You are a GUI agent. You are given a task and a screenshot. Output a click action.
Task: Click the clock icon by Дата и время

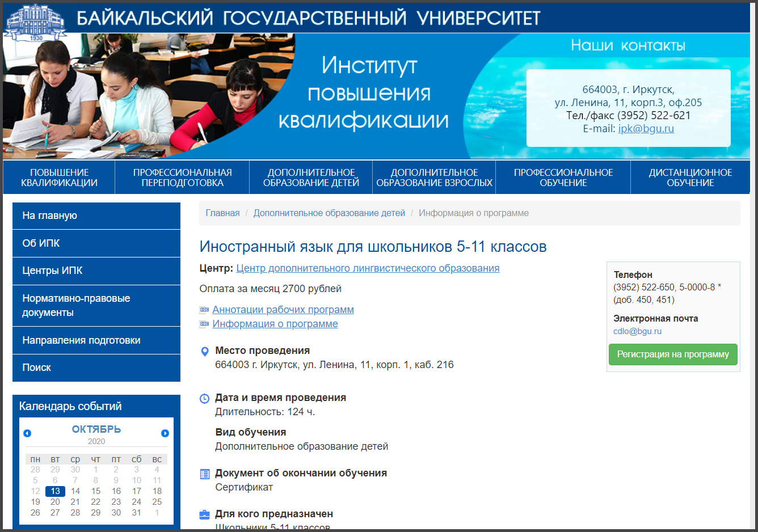pos(205,399)
